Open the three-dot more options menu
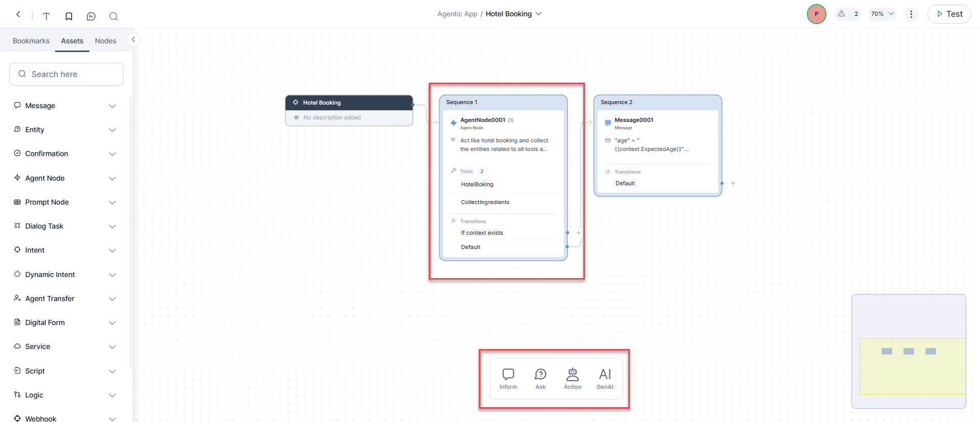This screenshot has width=980, height=422. click(x=911, y=14)
